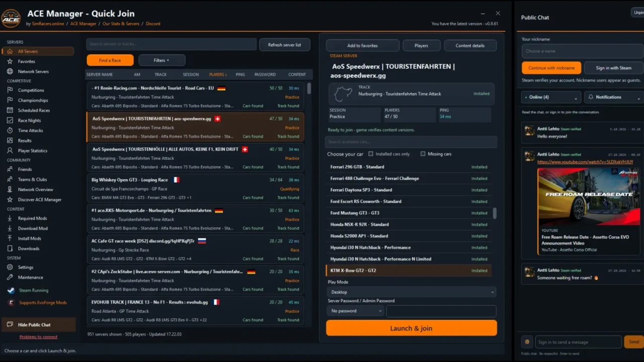Click the Player Statistics icon
The width and height of the screenshot is (644, 362).
pos(10,150)
